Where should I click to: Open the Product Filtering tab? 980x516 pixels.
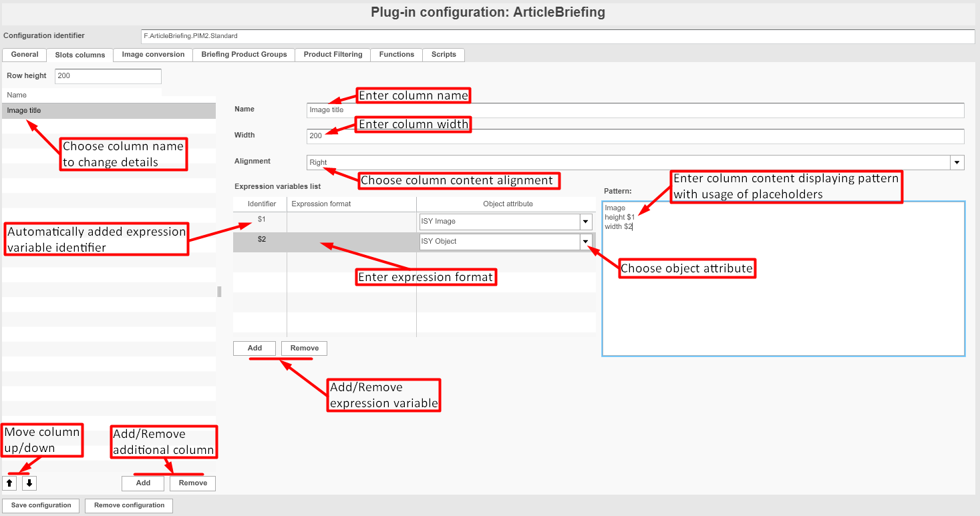coord(333,55)
